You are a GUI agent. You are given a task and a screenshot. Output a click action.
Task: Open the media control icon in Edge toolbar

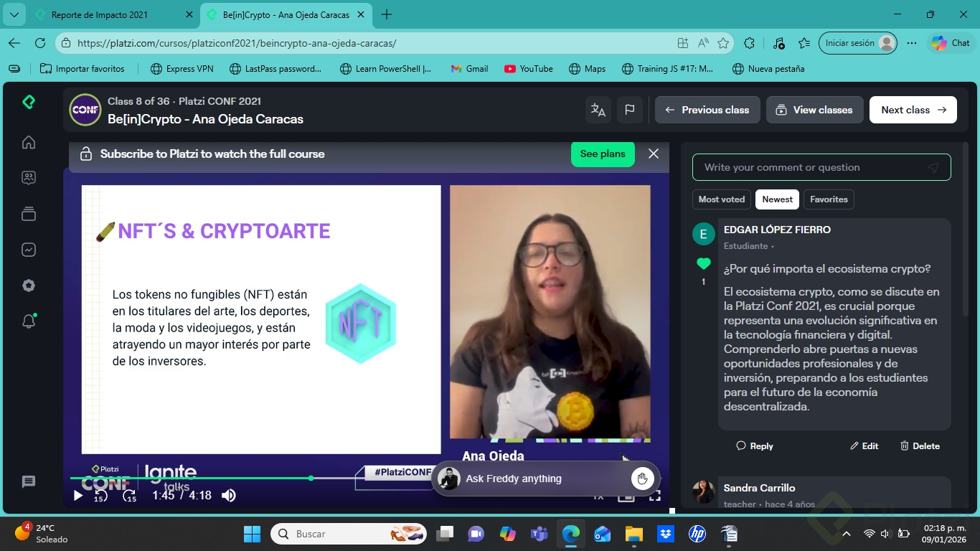pyautogui.click(x=779, y=43)
